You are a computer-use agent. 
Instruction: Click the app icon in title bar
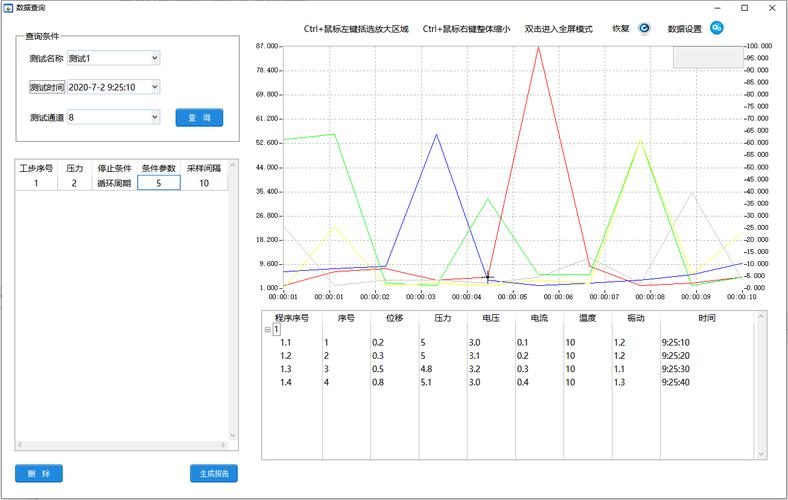coord(8,8)
